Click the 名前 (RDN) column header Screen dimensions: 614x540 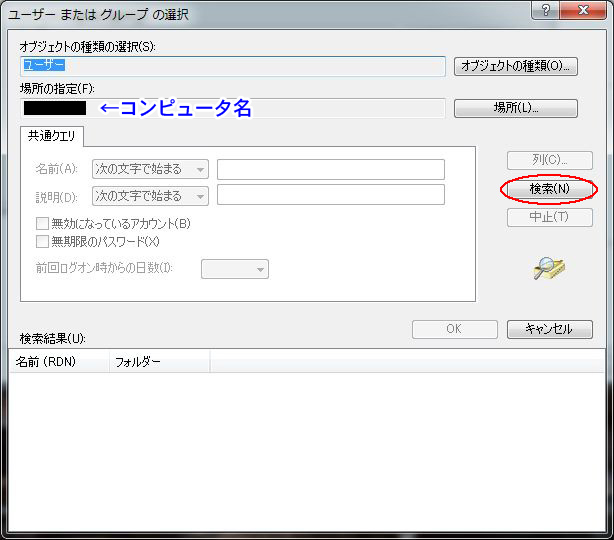click(59, 361)
